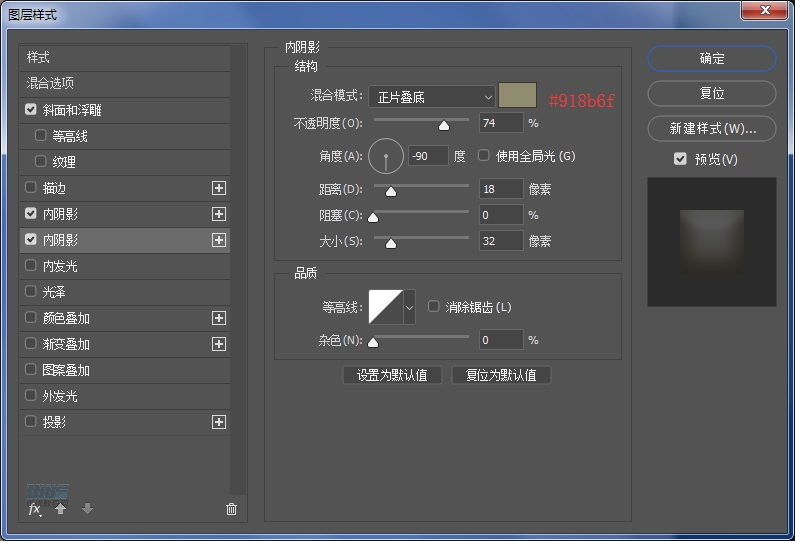Uncheck the highlighted 内阴影 checkbox
This screenshot has width=795, height=541.
pos(30,239)
